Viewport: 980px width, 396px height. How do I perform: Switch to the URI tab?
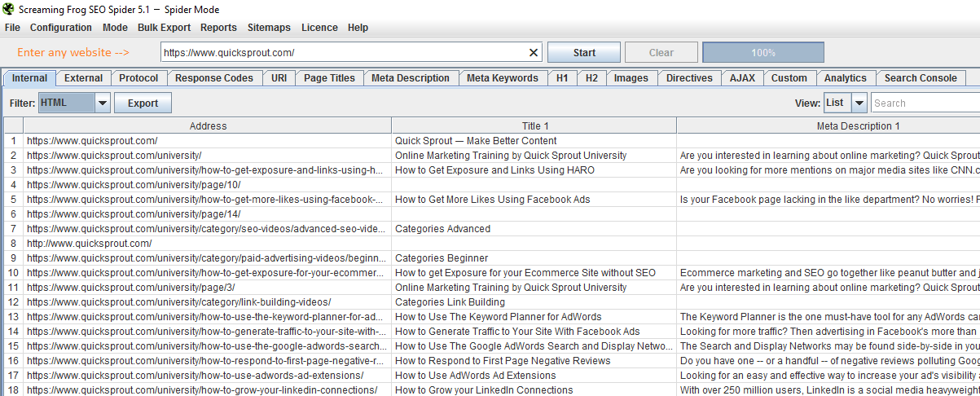coord(279,78)
